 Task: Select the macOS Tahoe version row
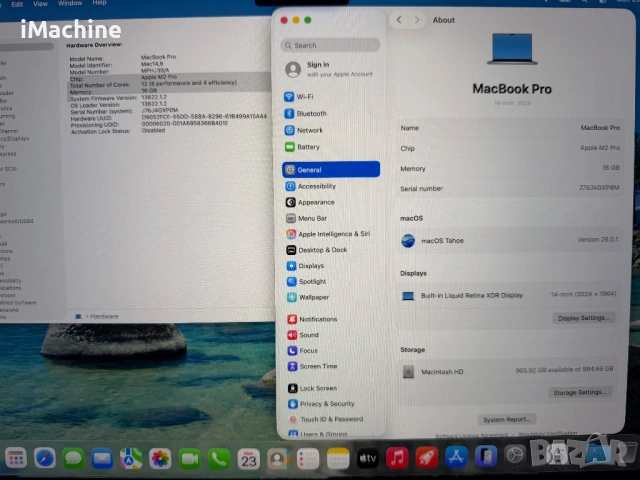510,240
